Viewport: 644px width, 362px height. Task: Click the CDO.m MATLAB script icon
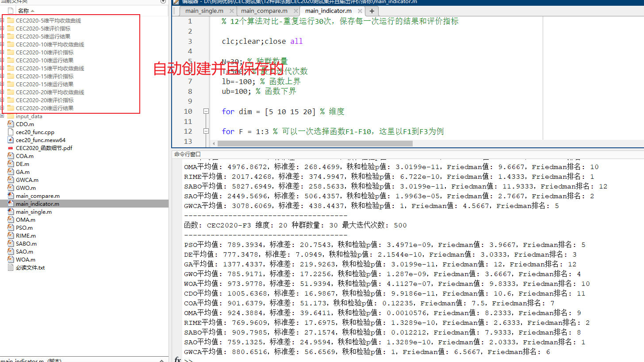(10, 124)
